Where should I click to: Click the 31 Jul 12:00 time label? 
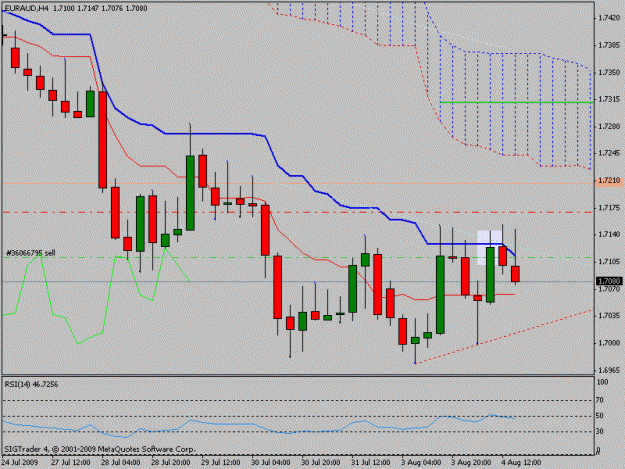371,463
